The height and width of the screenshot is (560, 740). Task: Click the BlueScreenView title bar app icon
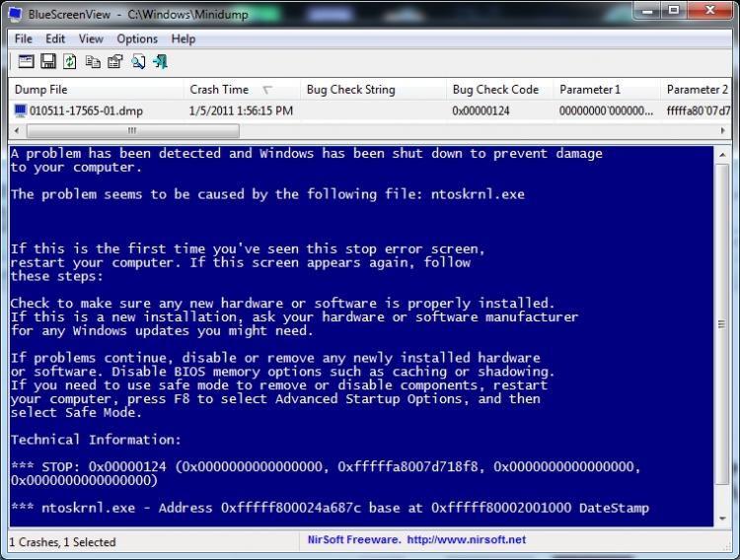tap(16, 14)
